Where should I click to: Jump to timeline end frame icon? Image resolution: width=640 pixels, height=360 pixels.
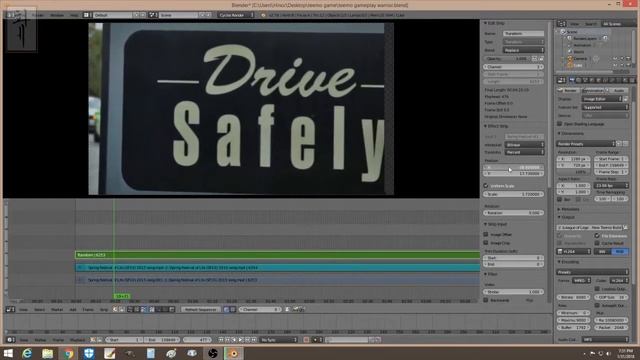pyautogui.click(x=254, y=340)
